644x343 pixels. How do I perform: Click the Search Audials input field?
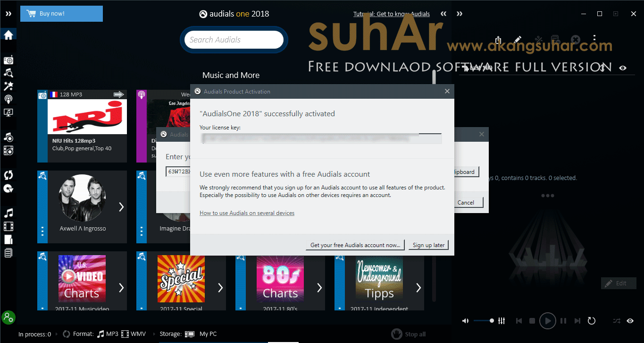234,40
